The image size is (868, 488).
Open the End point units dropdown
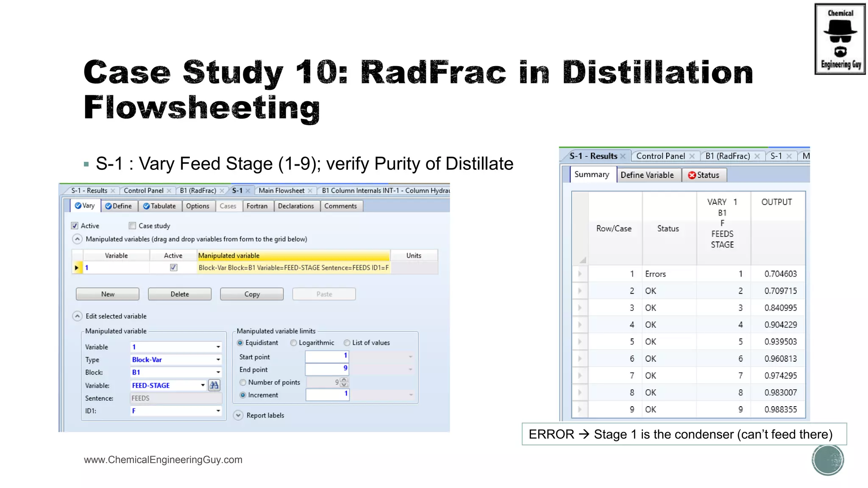[x=410, y=370]
